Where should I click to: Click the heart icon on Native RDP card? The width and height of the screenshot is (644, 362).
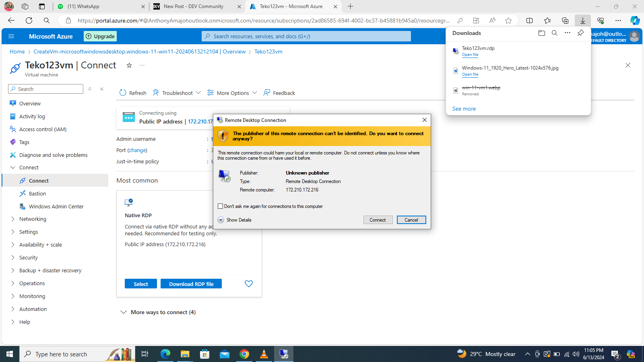pyautogui.click(x=249, y=284)
